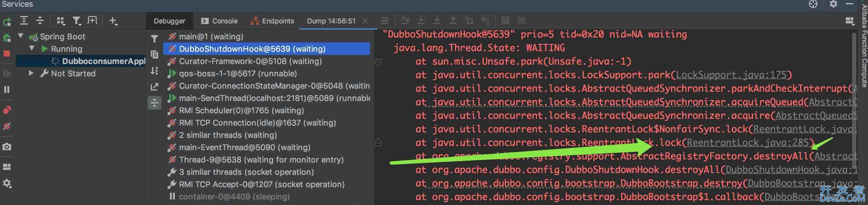Expand all services in the tree
Screen dimensions: 868x205
pos(24,21)
